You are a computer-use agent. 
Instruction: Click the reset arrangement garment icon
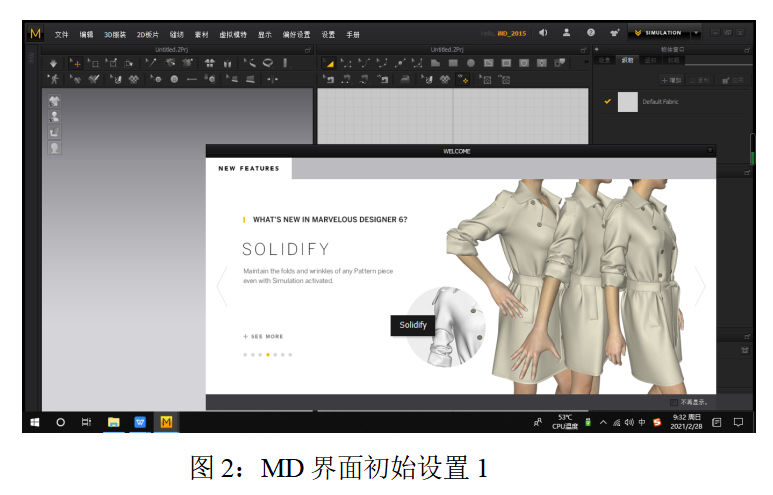210,63
